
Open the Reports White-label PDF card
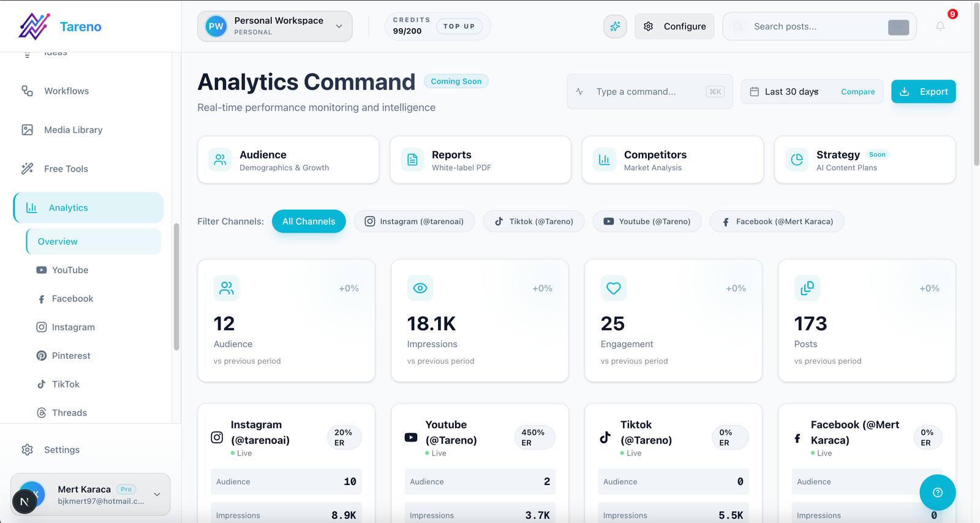tap(480, 160)
